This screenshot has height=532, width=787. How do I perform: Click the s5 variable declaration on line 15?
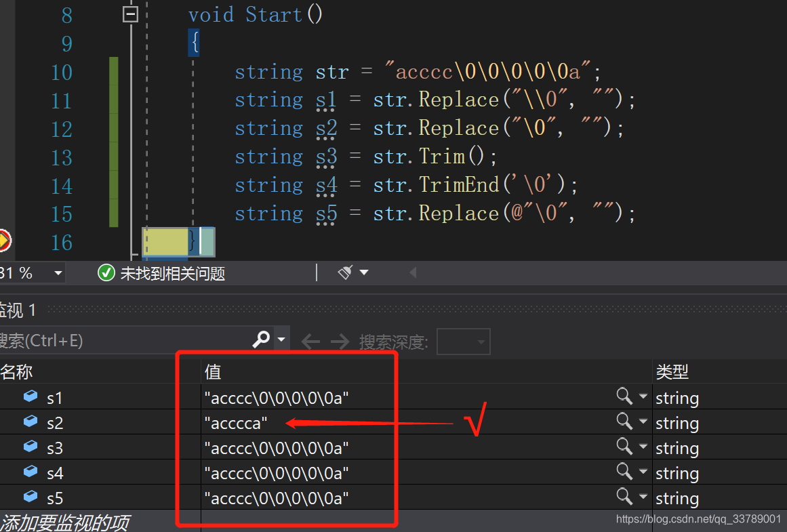pos(326,213)
